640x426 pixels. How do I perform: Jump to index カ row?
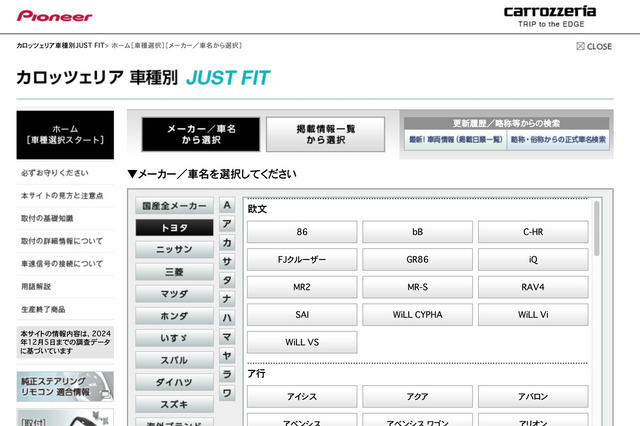pyautogui.click(x=227, y=243)
